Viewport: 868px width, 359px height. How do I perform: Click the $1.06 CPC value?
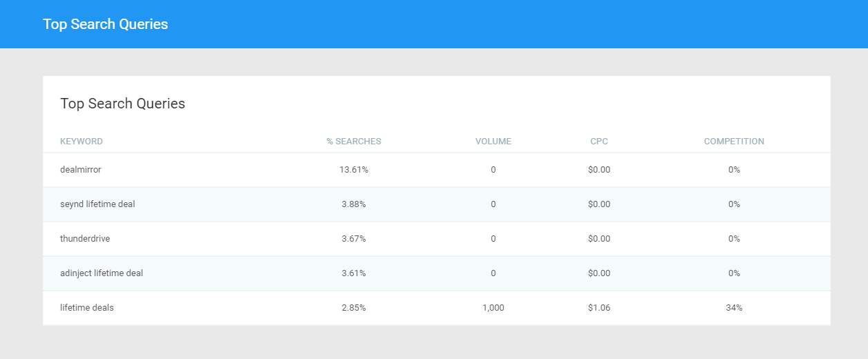pos(599,308)
